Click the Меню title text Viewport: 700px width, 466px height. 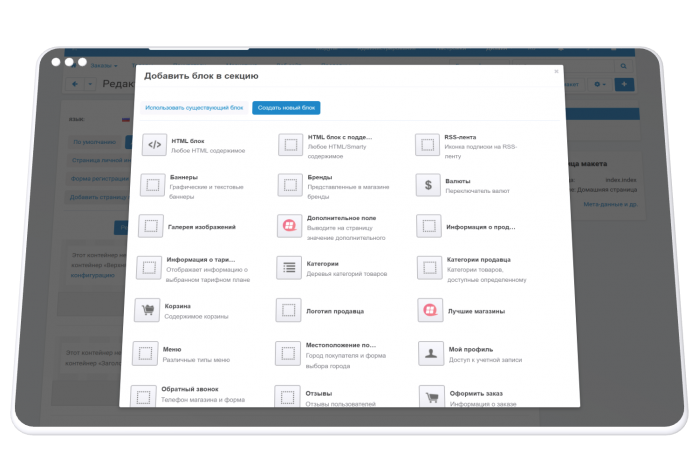172,349
